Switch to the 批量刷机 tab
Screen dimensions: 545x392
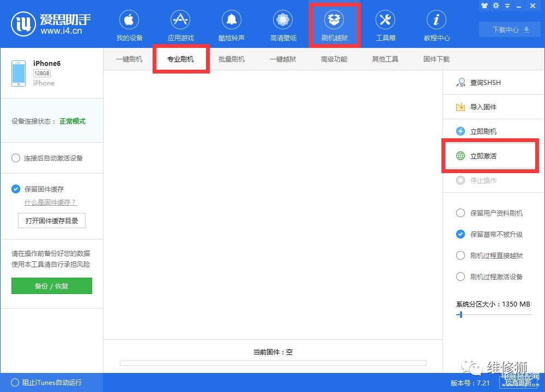(x=232, y=59)
